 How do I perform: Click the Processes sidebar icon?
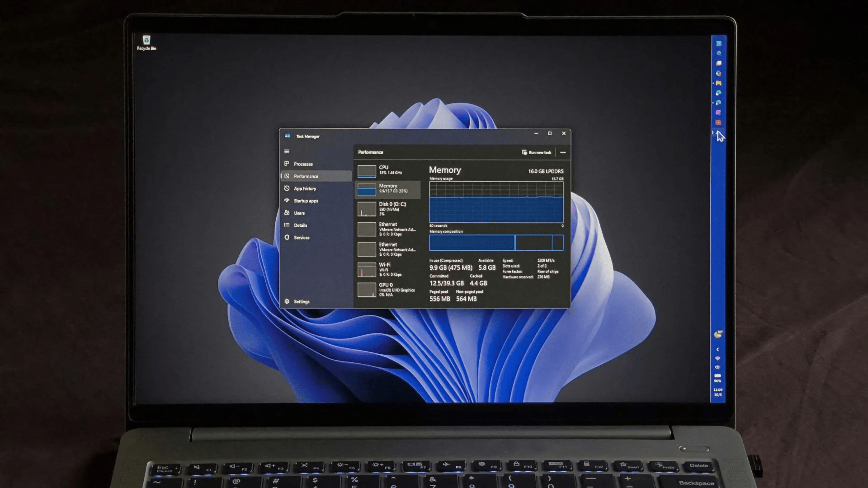click(x=287, y=164)
